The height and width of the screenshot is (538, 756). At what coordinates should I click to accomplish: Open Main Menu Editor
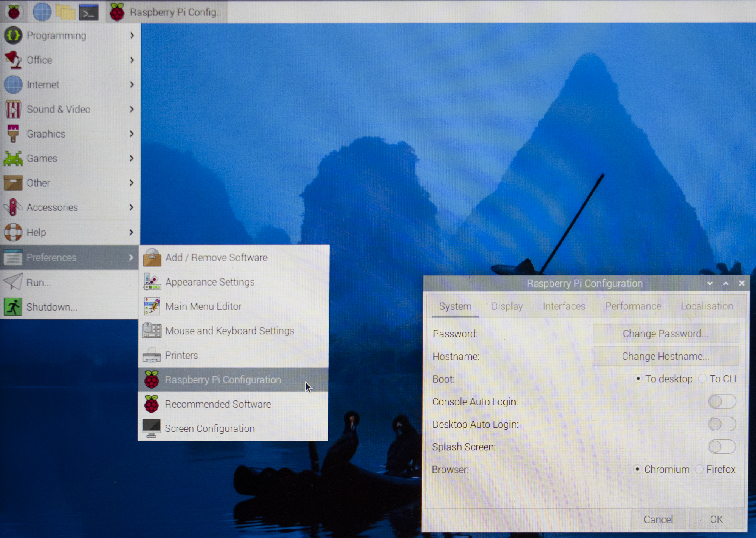(x=203, y=306)
